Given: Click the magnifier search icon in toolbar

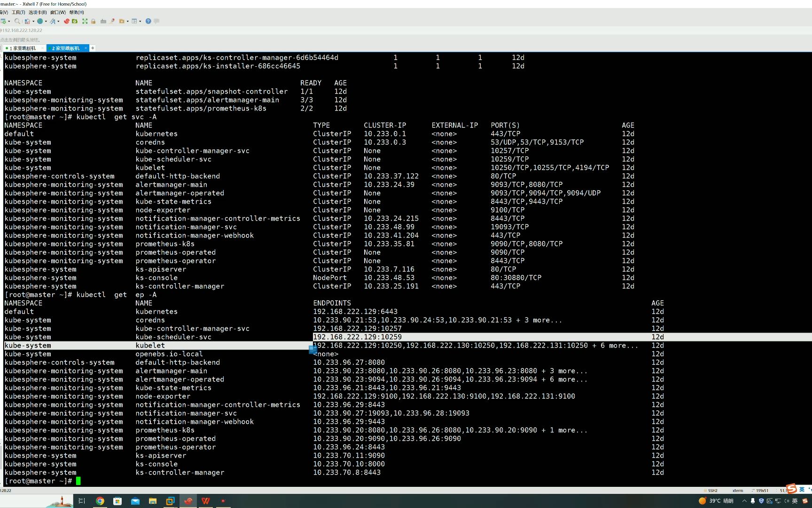Looking at the screenshot, I should click(x=17, y=21).
